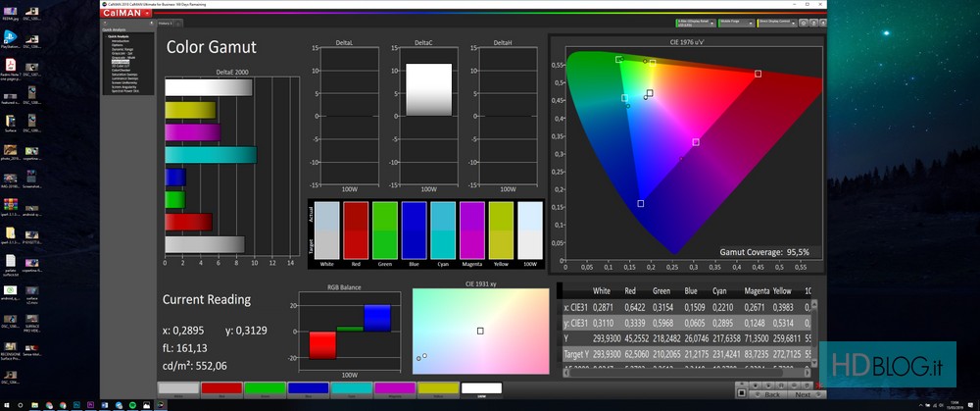Click the Magenta column header in data table
This screenshot has height=411, width=980.
(757, 291)
